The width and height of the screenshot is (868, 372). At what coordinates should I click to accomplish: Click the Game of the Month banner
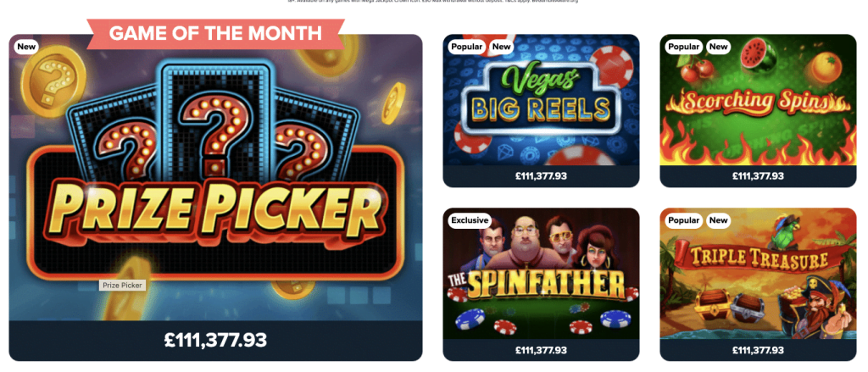pyautogui.click(x=215, y=33)
